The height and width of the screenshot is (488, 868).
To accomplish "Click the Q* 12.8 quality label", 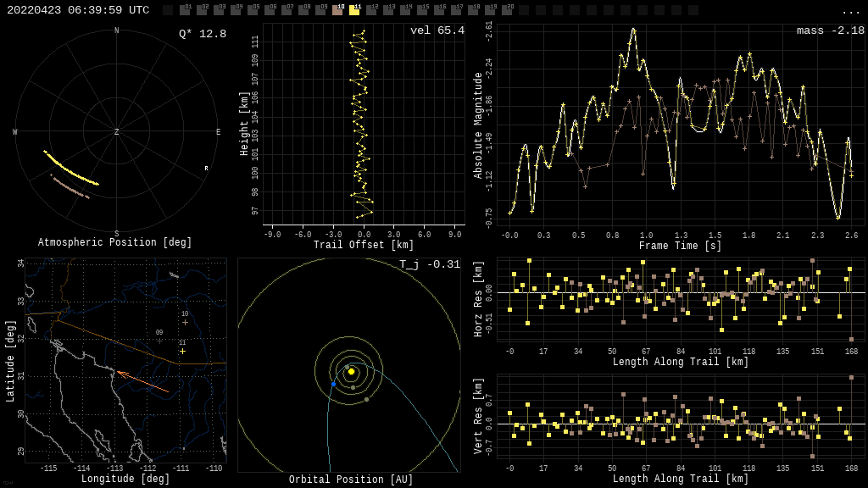I will click(x=203, y=34).
